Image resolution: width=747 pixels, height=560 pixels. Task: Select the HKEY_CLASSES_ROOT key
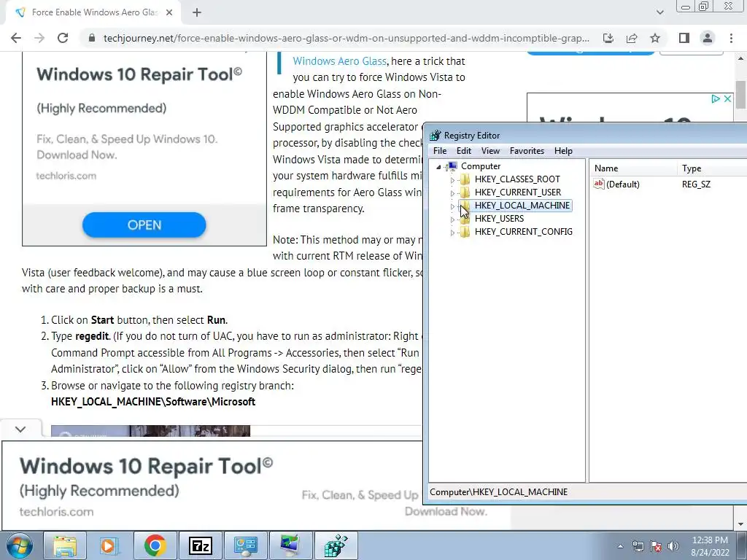tap(517, 179)
